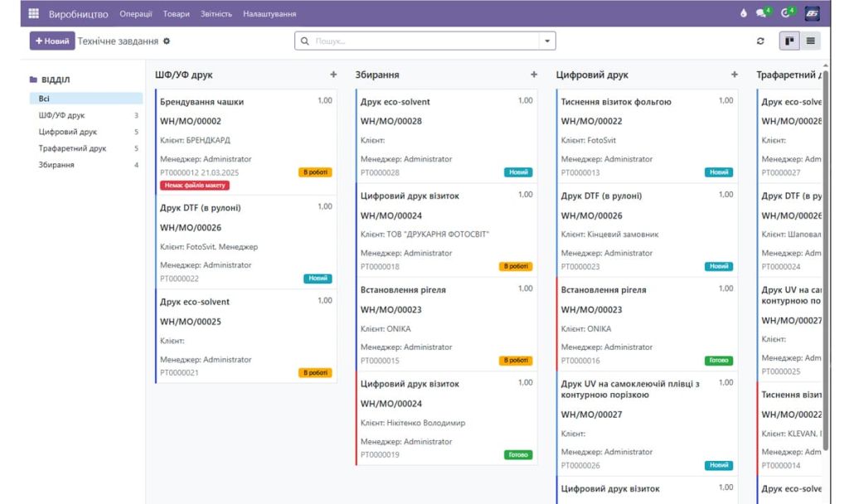Image resolution: width=849 pixels, height=504 pixels.
Task: Switch to kanban view
Action: pos(790,41)
